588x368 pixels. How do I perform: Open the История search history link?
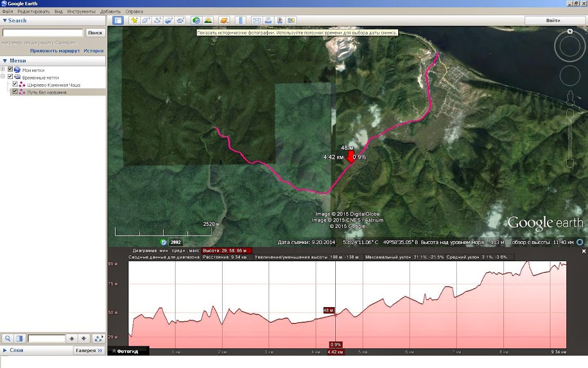[94, 51]
